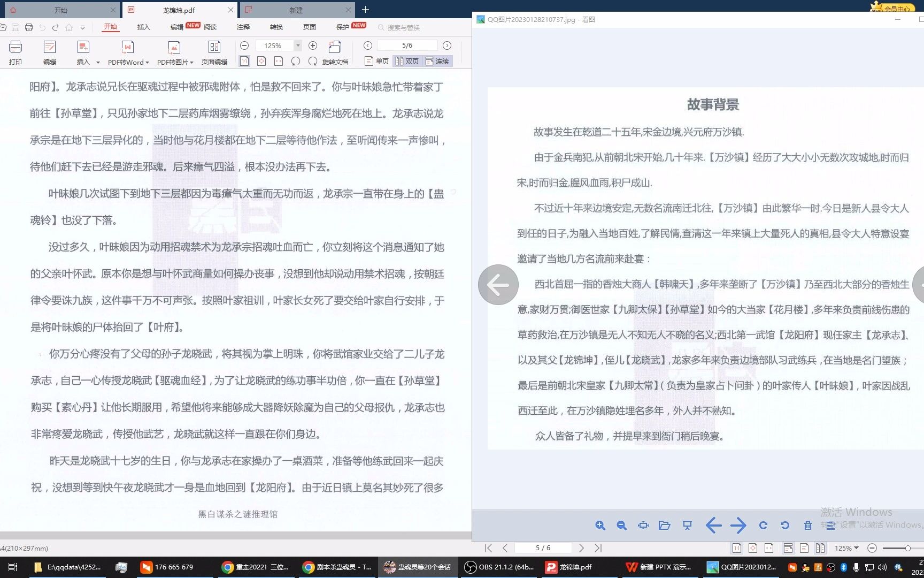The width and height of the screenshot is (924, 578).
Task: Click the PDF转Word converter icon
Action: (x=127, y=48)
